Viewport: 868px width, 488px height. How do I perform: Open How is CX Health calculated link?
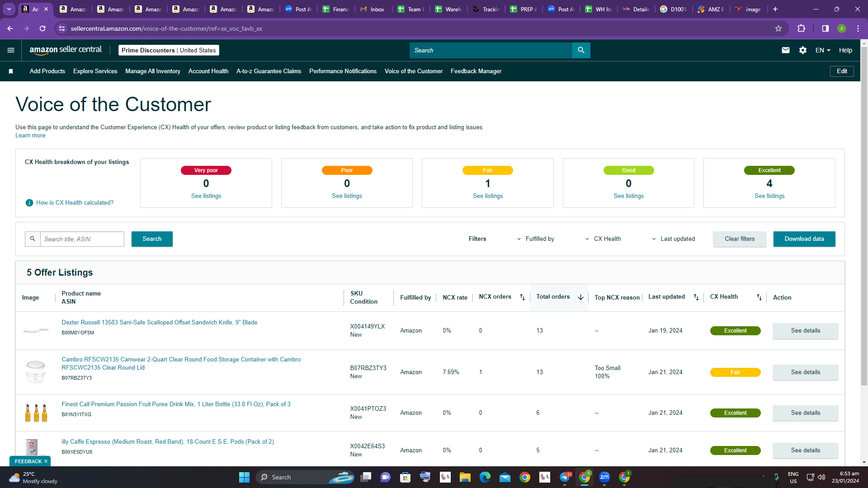(75, 203)
